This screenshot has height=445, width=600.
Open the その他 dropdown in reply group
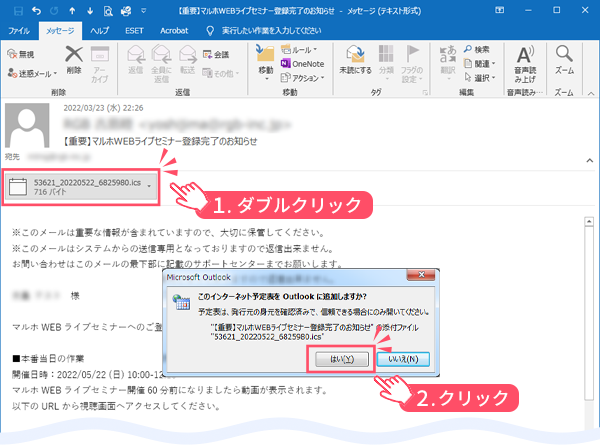point(220,73)
